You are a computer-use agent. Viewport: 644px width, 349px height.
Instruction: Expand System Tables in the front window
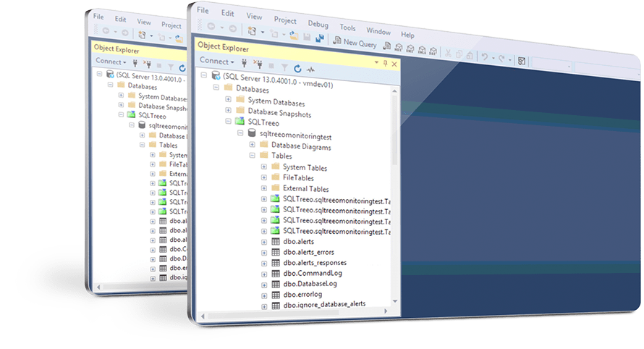pyautogui.click(x=264, y=167)
